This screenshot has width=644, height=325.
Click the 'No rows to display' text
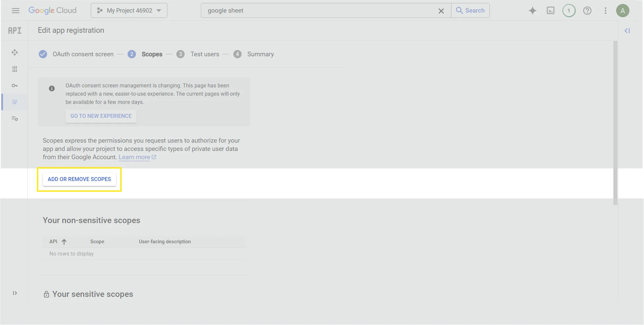click(72, 254)
